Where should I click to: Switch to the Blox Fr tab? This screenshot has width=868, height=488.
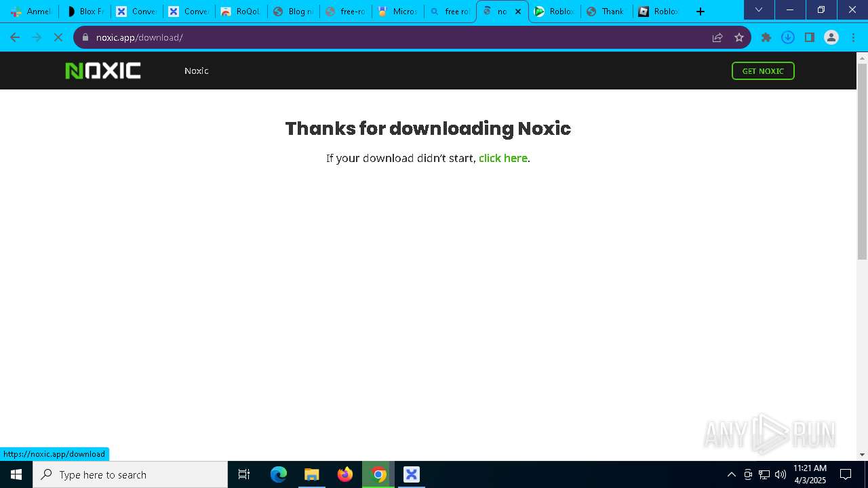(84, 12)
